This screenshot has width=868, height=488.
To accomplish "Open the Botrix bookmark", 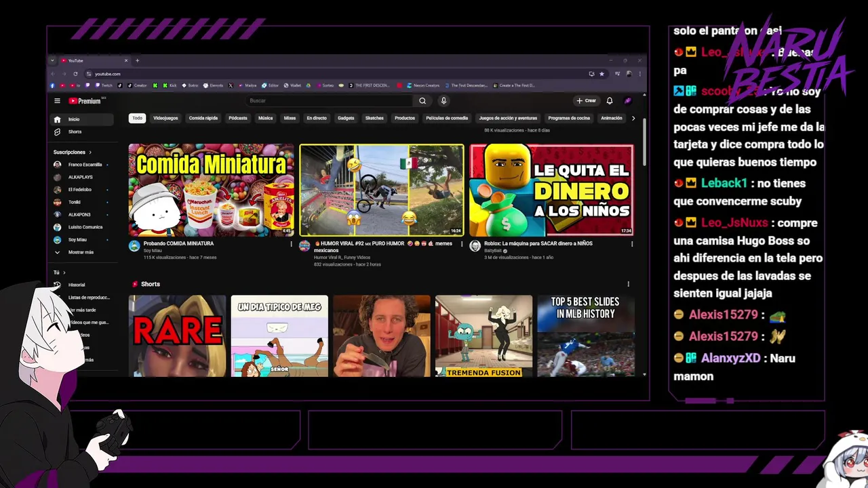I will coord(190,85).
